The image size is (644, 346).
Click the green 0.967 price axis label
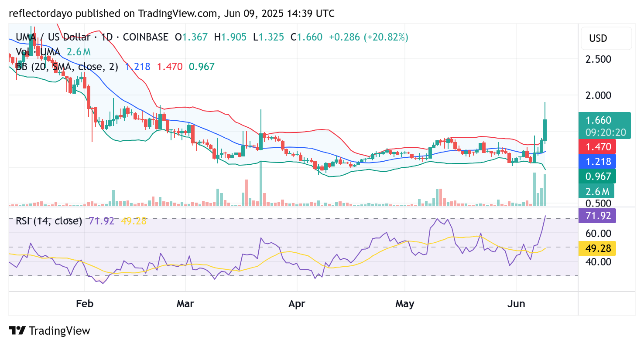597,176
